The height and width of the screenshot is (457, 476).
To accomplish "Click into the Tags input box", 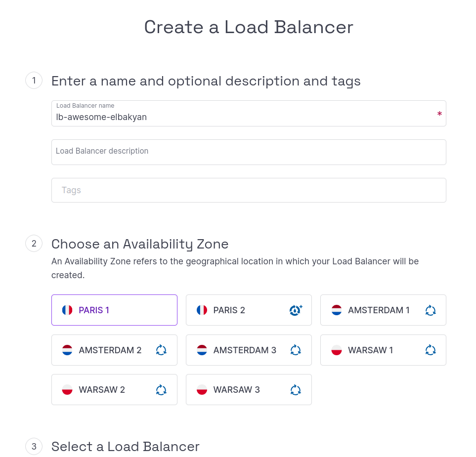I will pyautogui.click(x=248, y=190).
